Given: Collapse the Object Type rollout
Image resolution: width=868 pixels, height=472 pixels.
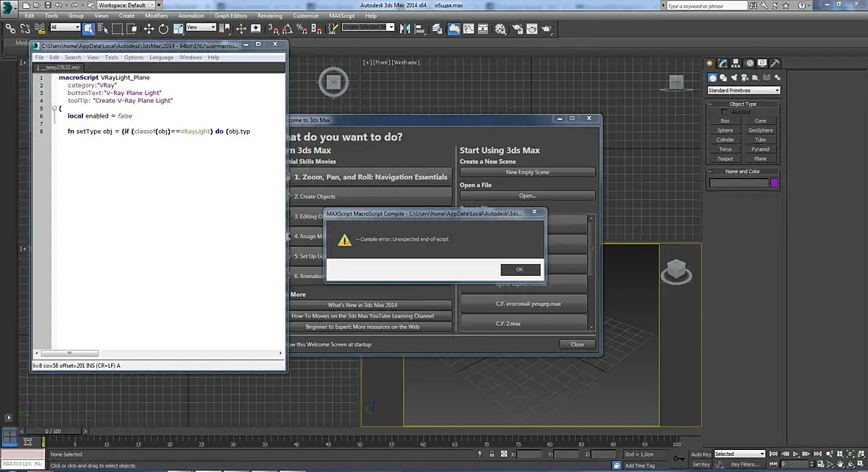Looking at the screenshot, I should [742, 104].
